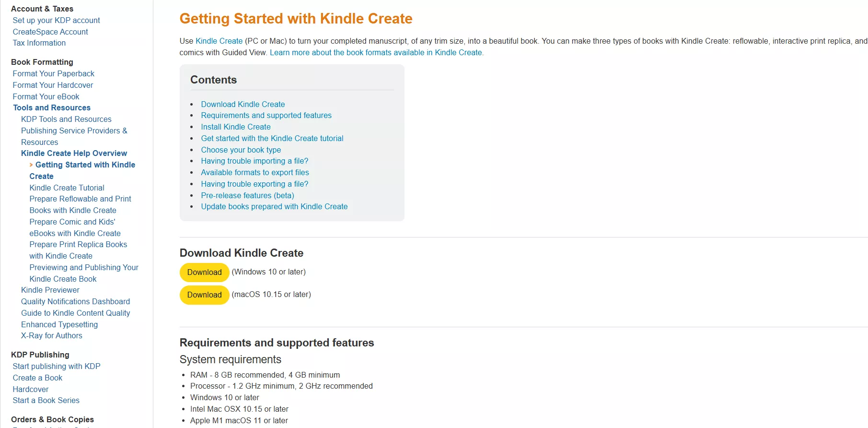The height and width of the screenshot is (428, 868).
Task: Click the Download button for macOS
Action: click(x=204, y=295)
